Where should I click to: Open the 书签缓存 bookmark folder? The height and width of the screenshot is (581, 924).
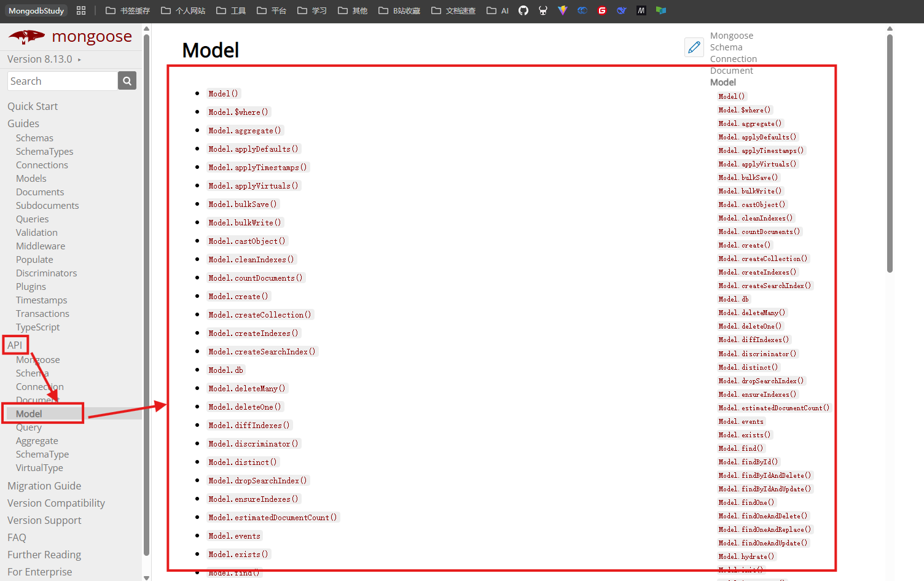[x=128, y=10]
